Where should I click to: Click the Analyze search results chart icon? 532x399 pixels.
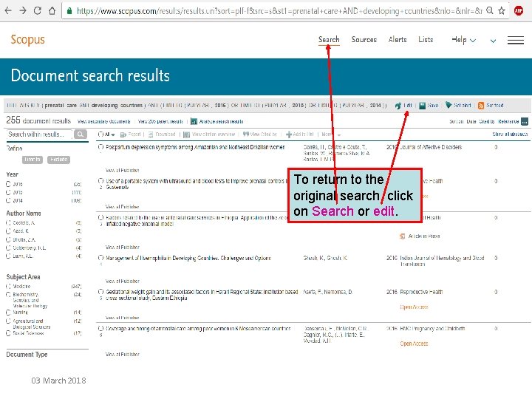click(x=194, y=121)
